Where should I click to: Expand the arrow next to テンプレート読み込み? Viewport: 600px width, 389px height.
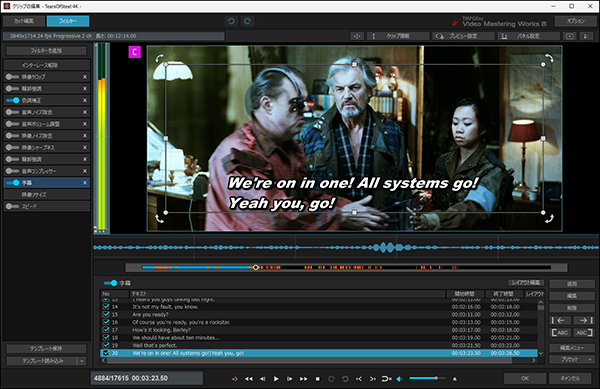point(82,361)
